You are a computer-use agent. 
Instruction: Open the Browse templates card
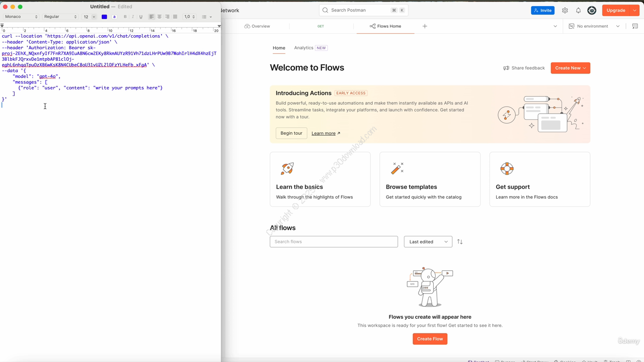[430, 179]
